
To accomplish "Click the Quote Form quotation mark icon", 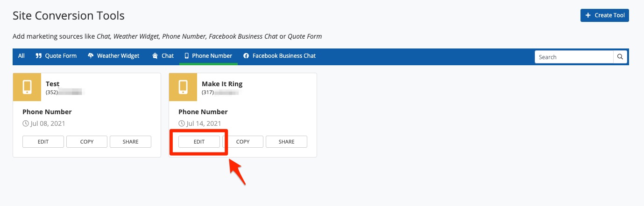I will pos(39,56).
